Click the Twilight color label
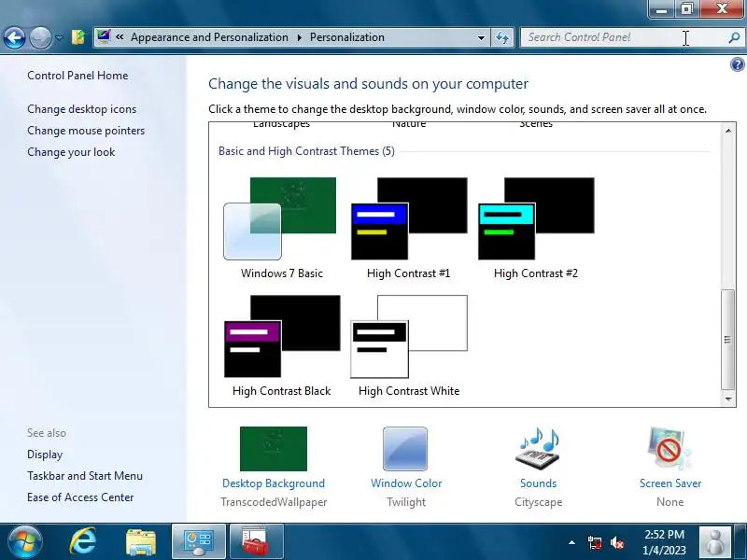This screenshot has width=747, height=560. click(406, 502)
